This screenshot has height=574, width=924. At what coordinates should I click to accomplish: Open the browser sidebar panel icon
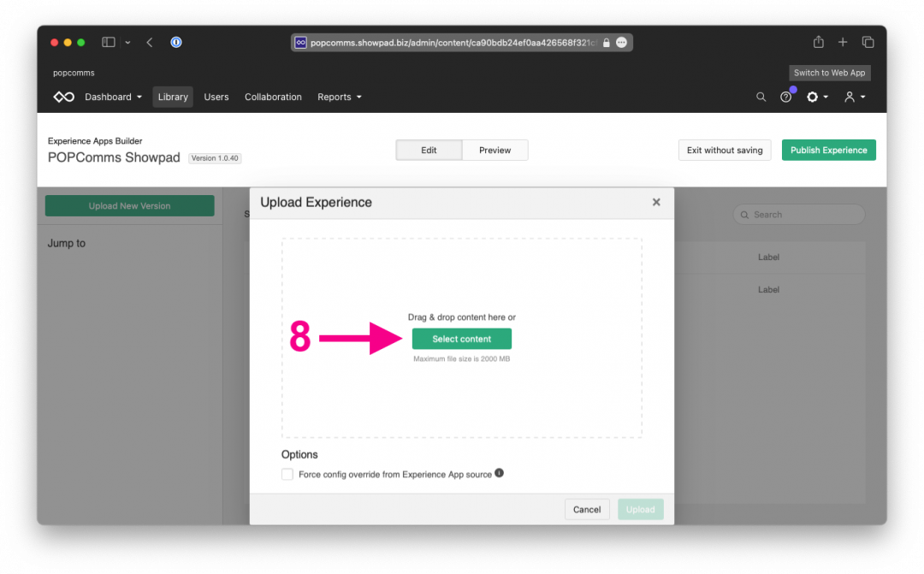108,41
